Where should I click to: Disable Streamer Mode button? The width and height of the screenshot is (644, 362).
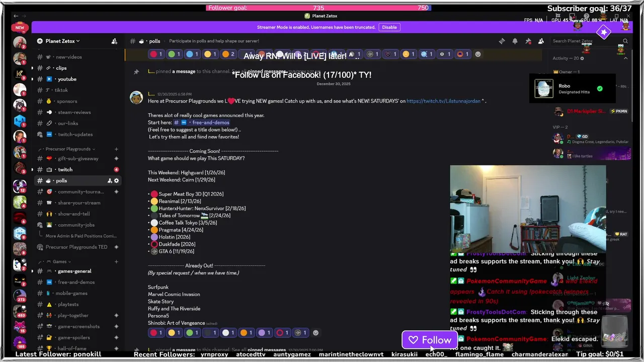tap(389, 27)
